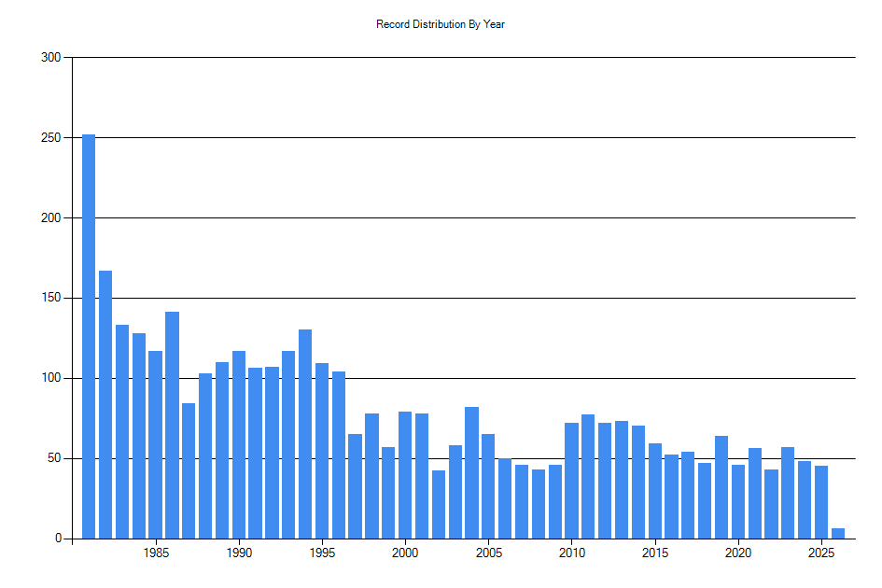Click the 300 label on y-axis
Screen dimensions: 882x588
pos(52,56)
